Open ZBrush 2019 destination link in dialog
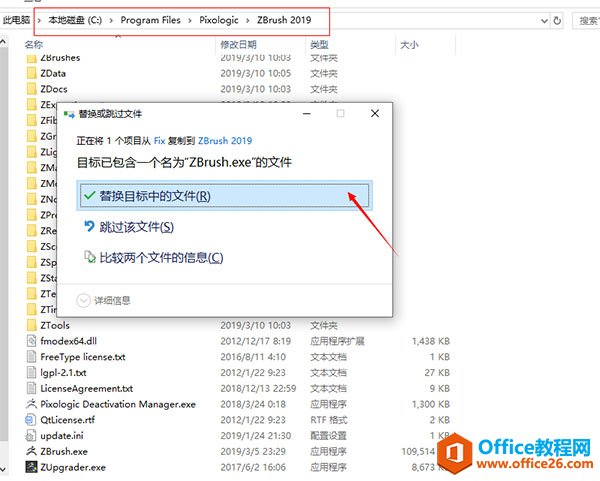The image size is (600, 481). (225, 141)
